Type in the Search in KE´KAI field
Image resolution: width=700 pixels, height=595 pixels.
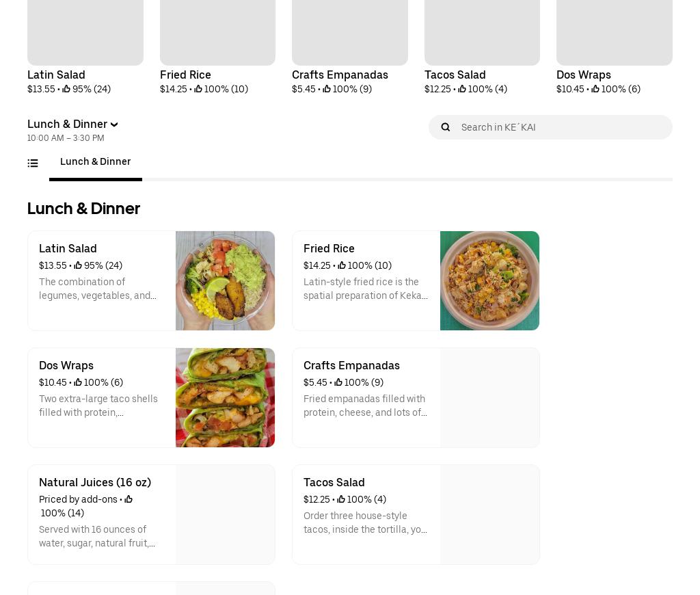tap(561, 127)
